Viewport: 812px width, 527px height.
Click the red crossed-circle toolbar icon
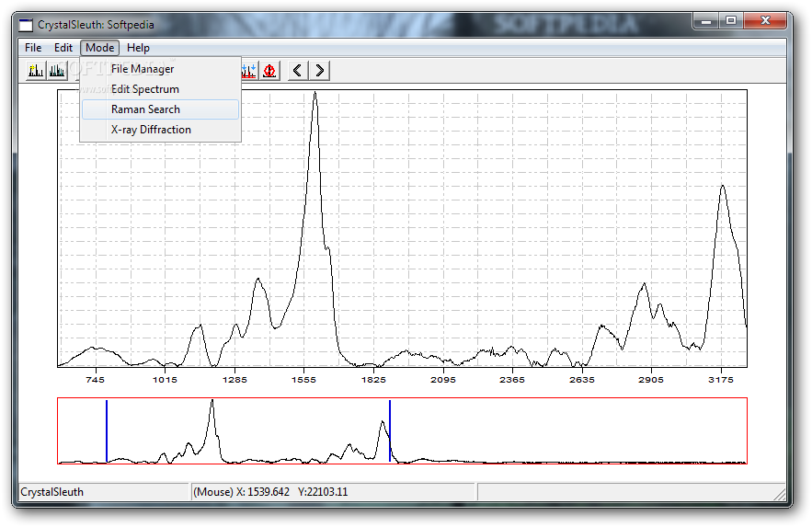[269, 71]
